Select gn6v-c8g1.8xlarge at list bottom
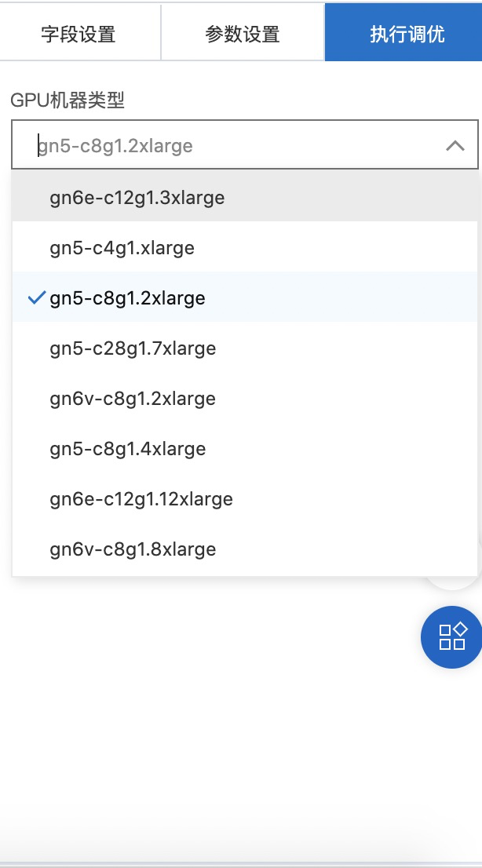This screenshot has width=482, height=868. click(x=244, y=549)
